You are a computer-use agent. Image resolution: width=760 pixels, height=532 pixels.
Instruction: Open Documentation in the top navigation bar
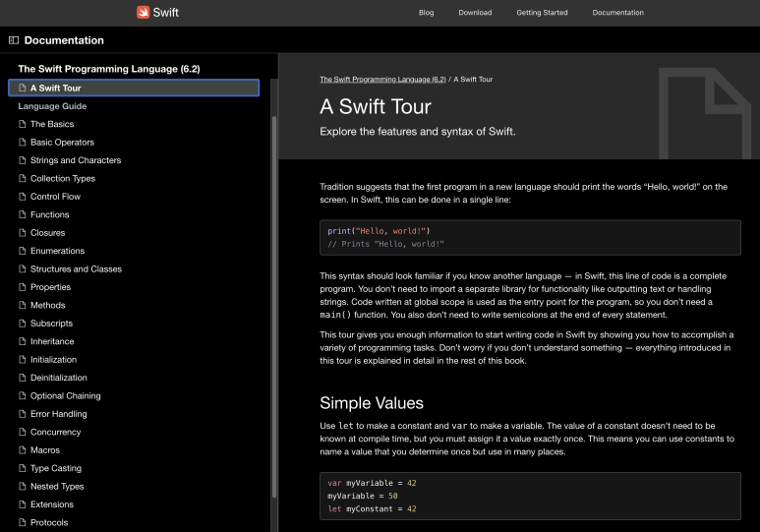click(618, 13)
